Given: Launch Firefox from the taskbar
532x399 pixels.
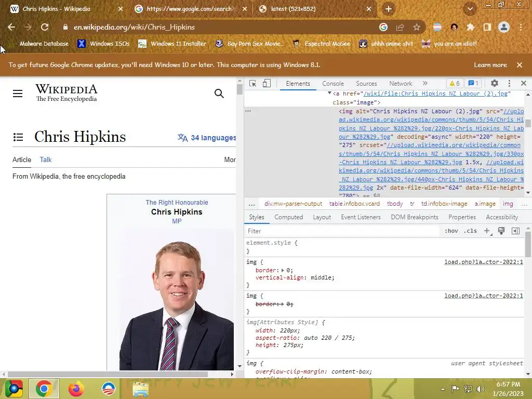Looking at the screenshot, I should point(76,389).
